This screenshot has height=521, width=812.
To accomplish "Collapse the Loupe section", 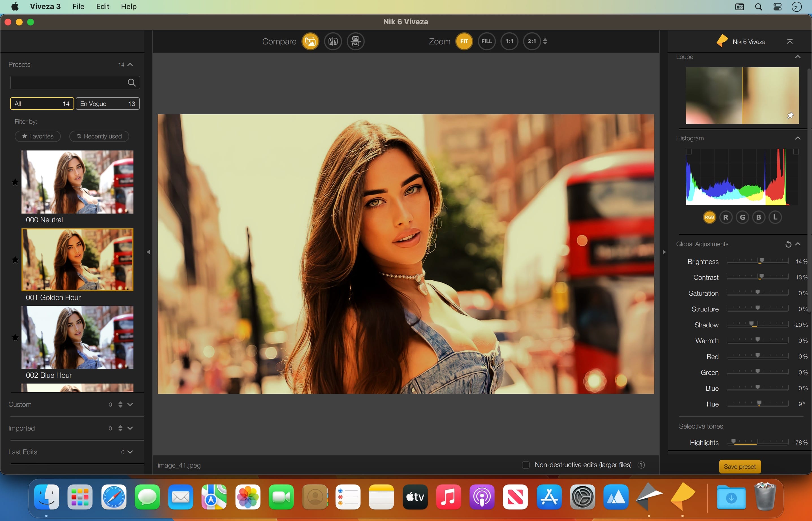I will point(798,57).
